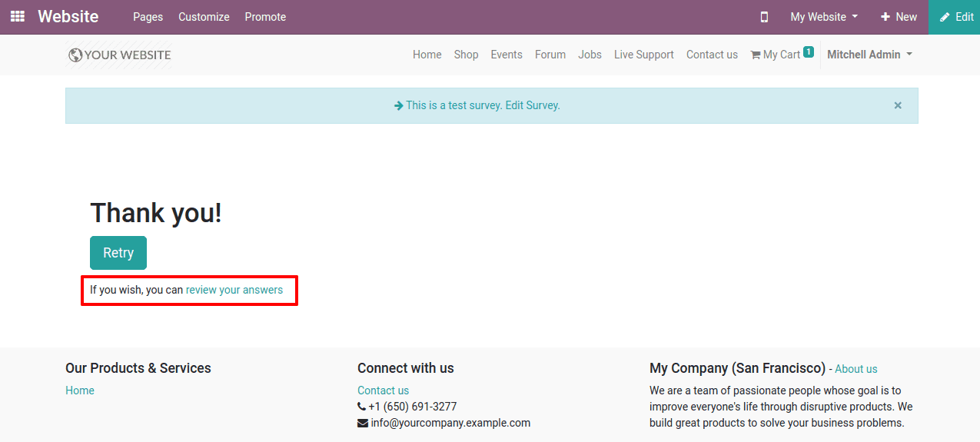The height and width of the screenshot is (442, 980).
Task: Click the cart item count badge
Action: click(x=809, y=52)
